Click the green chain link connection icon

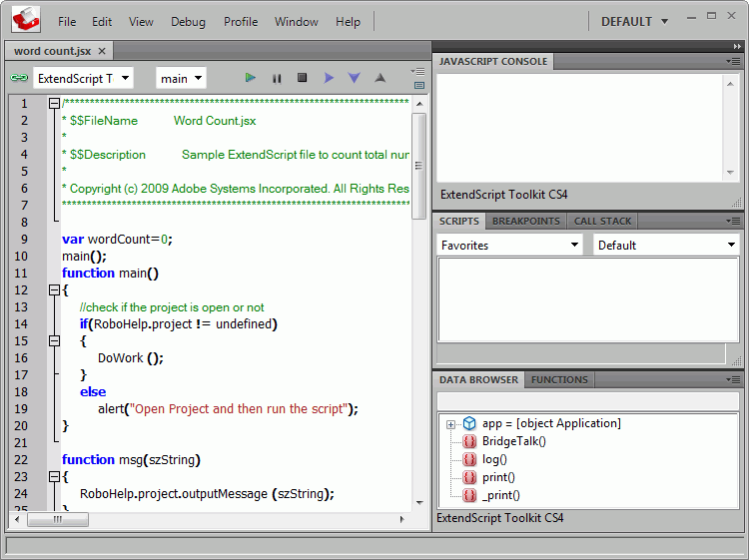coord(19,78)
